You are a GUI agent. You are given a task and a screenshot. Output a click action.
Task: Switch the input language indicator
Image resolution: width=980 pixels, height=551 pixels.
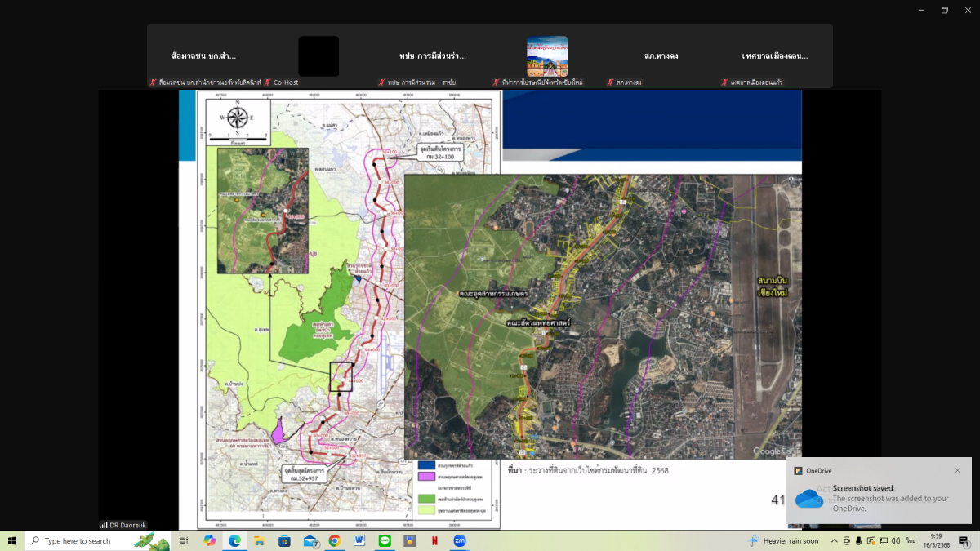911,540
